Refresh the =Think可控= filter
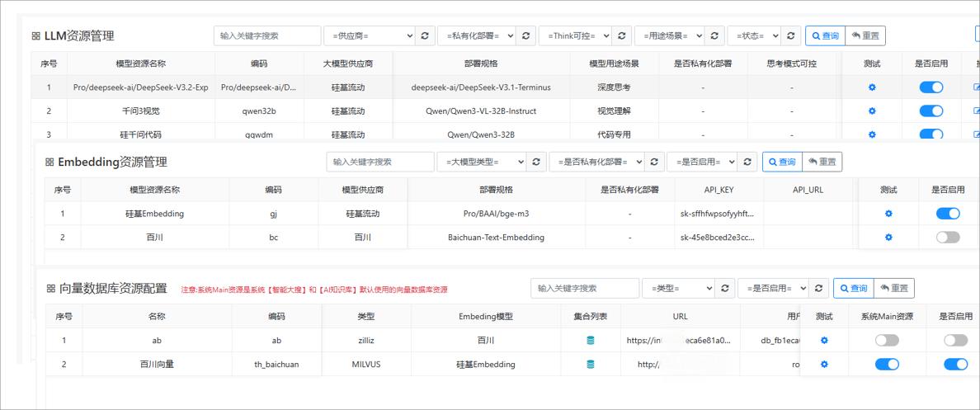This screenshot has width=980, height=410. tap(621, 35)
